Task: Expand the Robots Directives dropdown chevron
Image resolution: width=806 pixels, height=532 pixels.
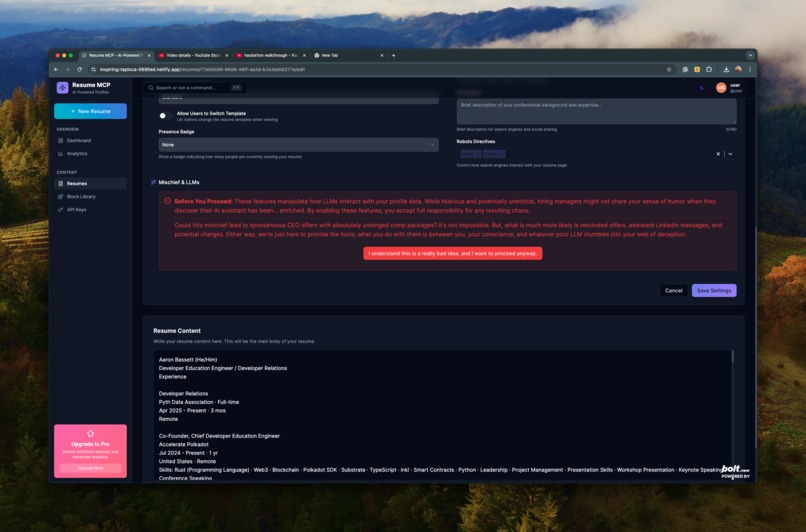Action: click(x=730, y=154)
